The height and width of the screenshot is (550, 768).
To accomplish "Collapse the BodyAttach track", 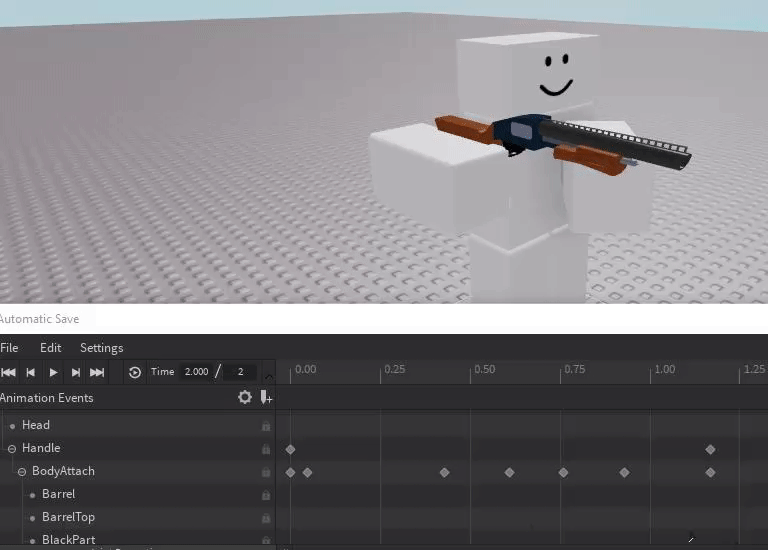I will 22,472.
